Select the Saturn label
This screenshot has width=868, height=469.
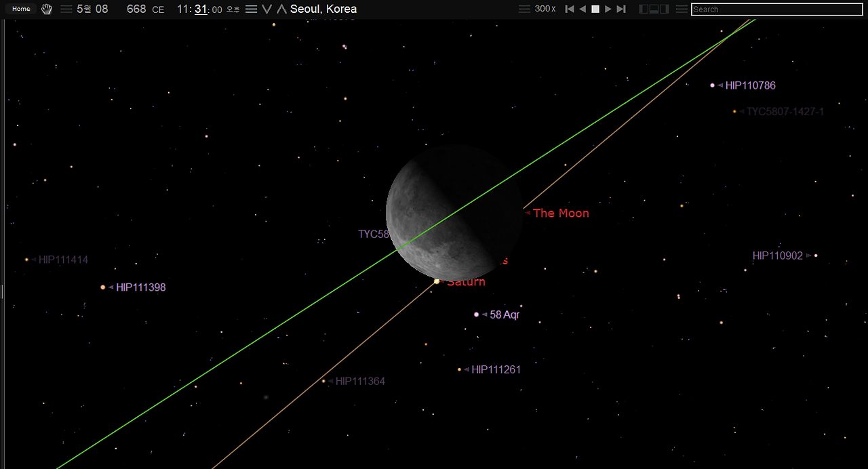466,282
